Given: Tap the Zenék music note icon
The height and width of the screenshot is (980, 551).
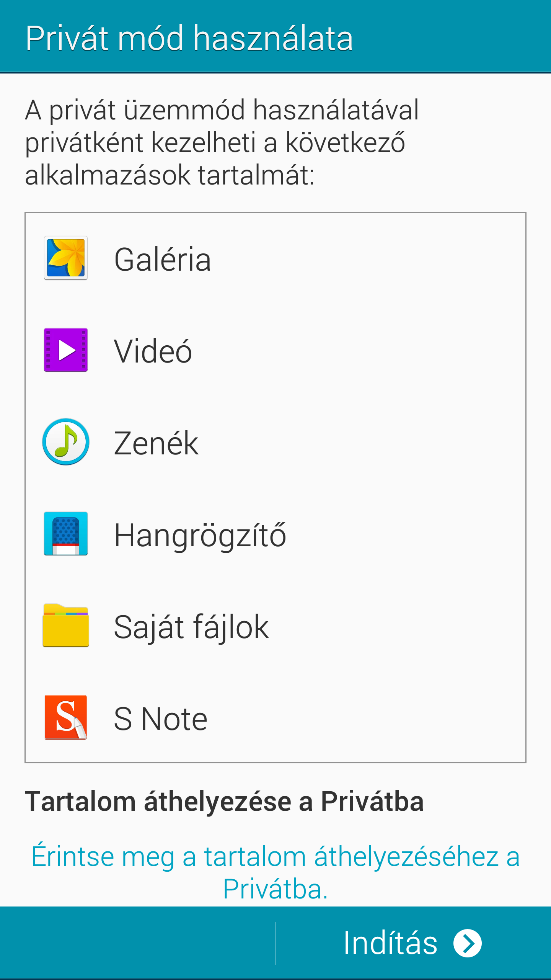Looking at the screenshot, I should coord(66,442).
